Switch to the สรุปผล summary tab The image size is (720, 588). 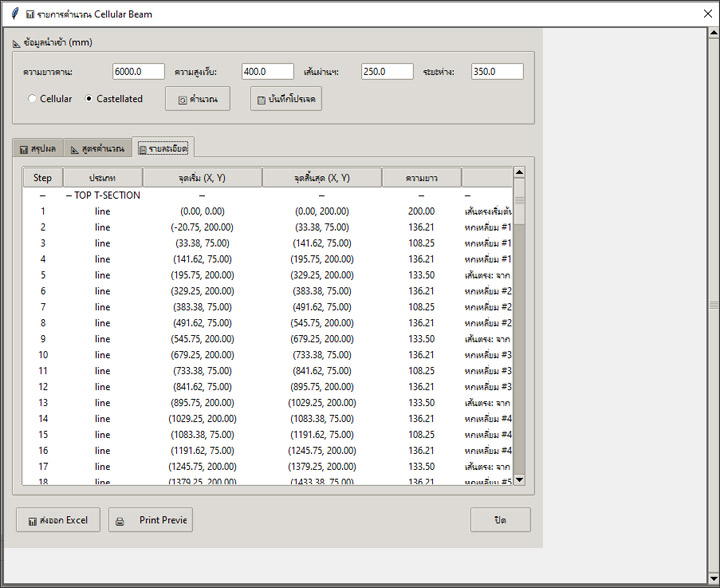pos(37,148)
